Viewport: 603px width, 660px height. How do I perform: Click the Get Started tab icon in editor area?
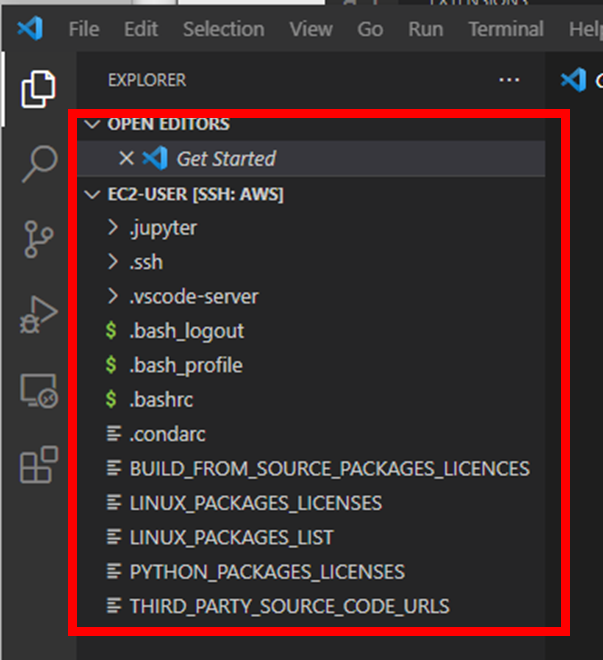pos(574,80)
